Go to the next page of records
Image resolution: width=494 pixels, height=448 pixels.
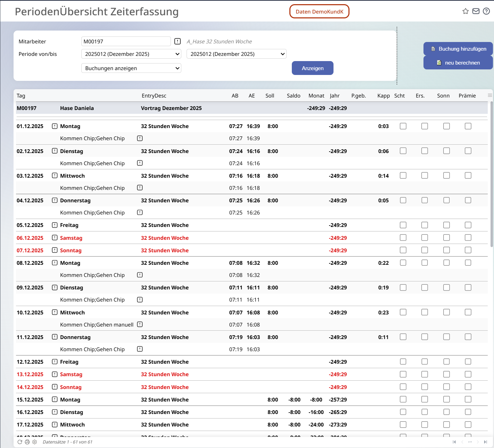478,442
